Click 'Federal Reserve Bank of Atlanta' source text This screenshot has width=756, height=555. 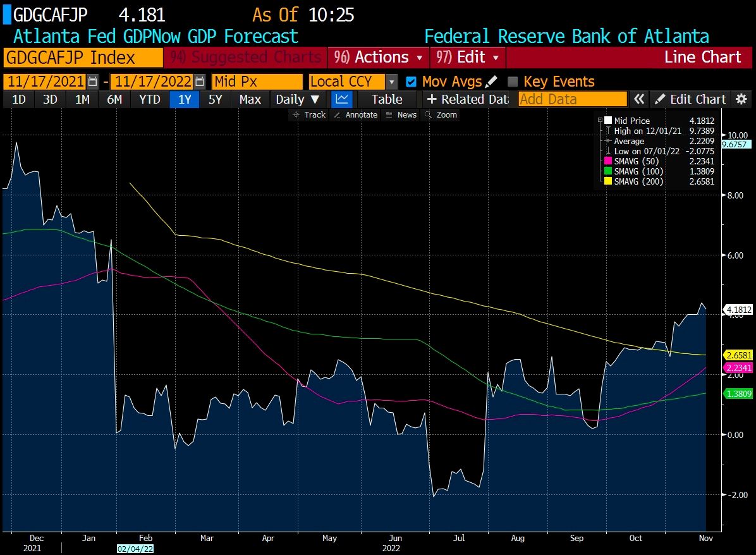566,37
